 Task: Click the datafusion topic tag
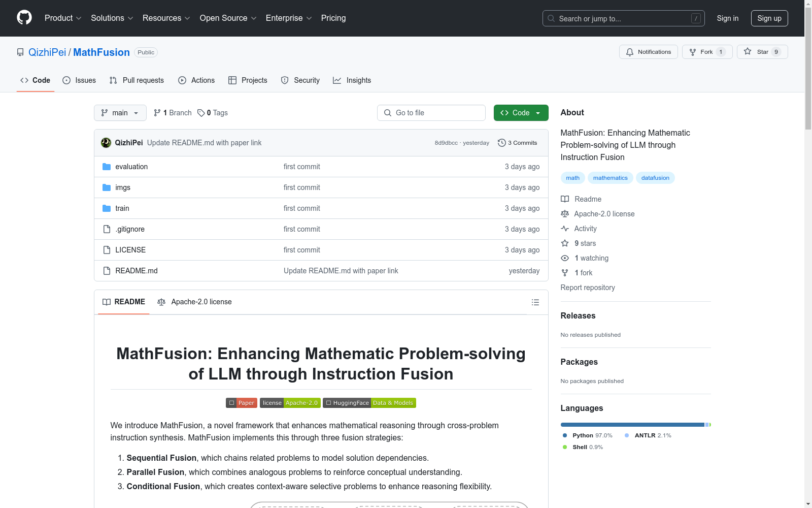[655, 178]
